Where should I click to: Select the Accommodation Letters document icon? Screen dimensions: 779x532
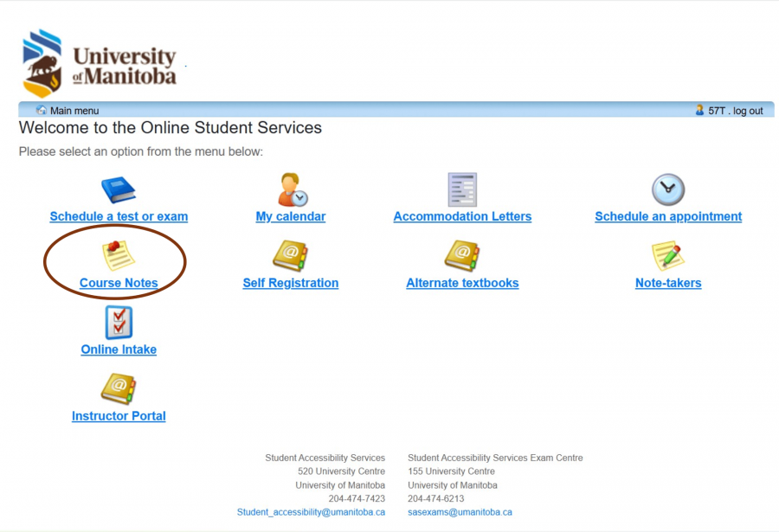click(462, 189)
